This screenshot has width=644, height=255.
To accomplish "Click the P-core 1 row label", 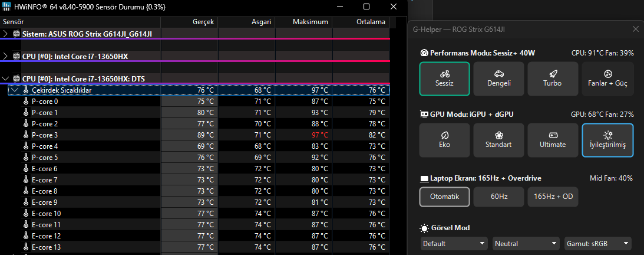I will pos(44,112).
